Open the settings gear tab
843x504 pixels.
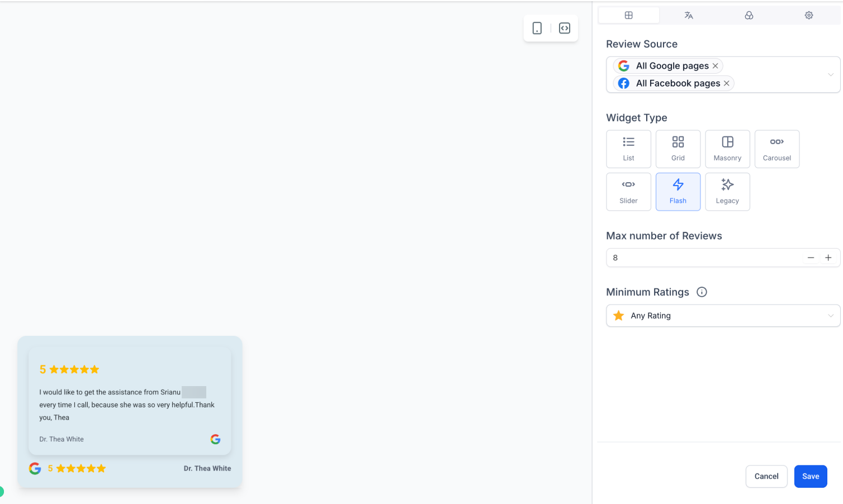(x=809, y=16)
